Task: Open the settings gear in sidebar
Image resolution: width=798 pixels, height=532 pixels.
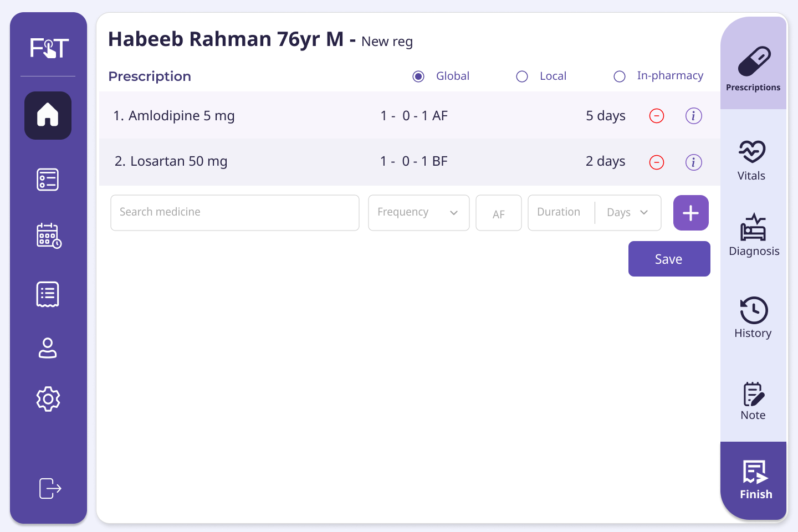Action: coord(48,399)
